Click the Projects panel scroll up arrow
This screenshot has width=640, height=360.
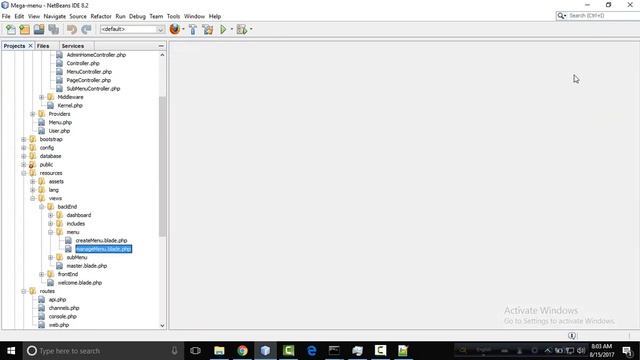click(162, 55)
